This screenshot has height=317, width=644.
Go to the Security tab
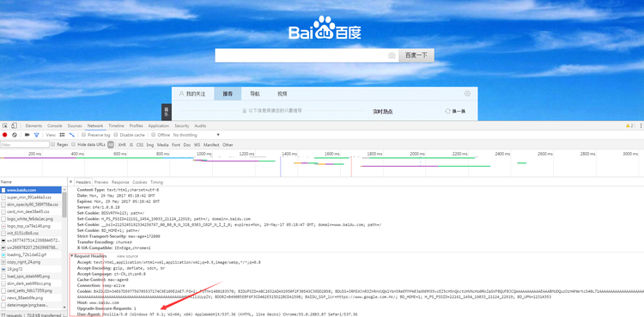(182, 125)
